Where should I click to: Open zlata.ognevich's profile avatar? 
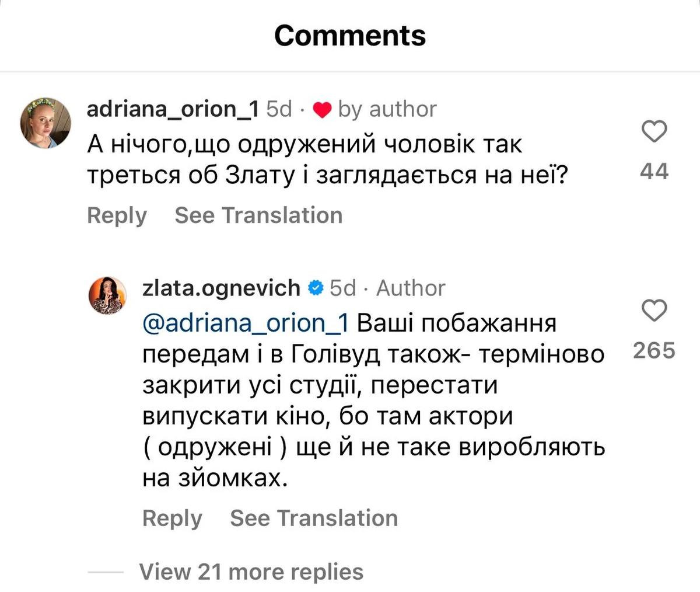[107, 296]
